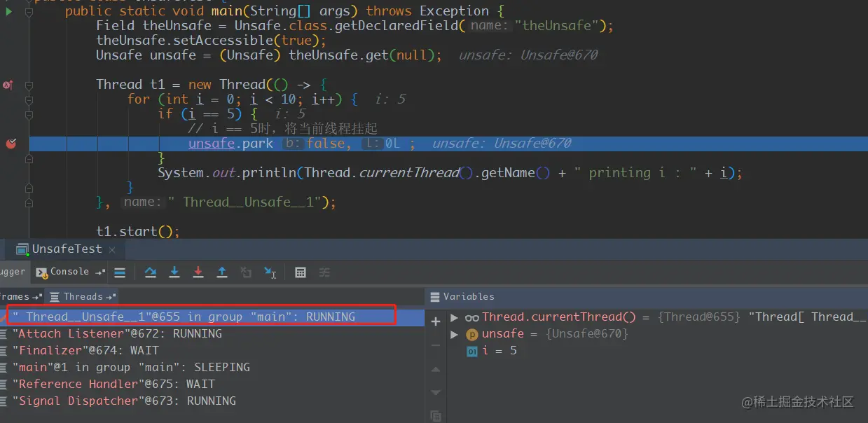Select the unsafe = {Unsafe@670} variable
This screenshot has width=868, height=423.
point(657,334)
